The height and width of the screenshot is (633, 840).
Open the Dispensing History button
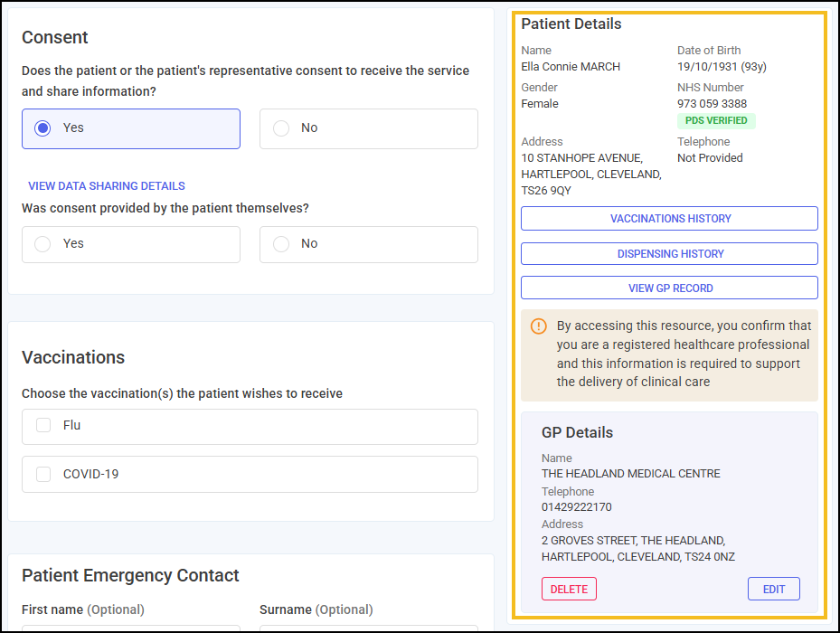pyautogui.click(x=669, y=254)
